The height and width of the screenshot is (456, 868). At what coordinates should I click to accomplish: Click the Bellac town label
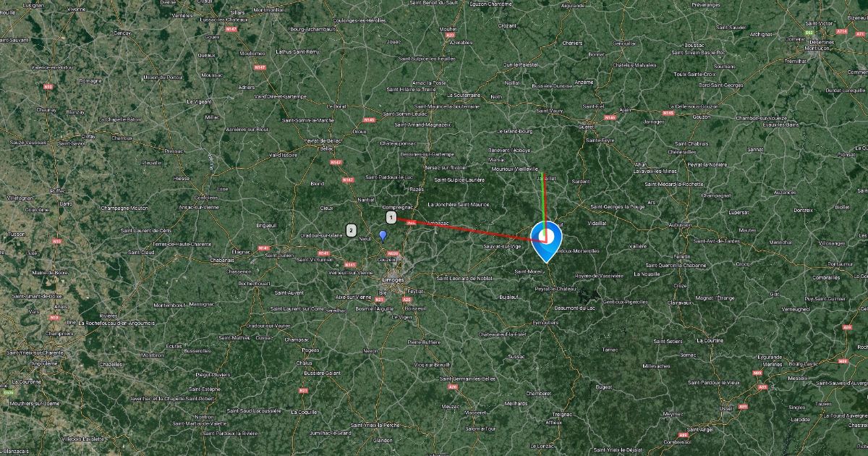click(327, 148)
